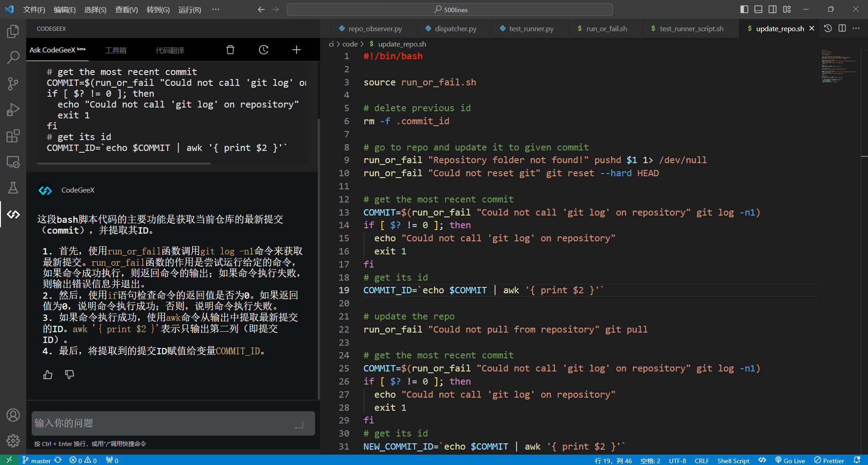868x465 pixels.
Task: Toggle secondary side bar layout button
Action: click(773, 9)
